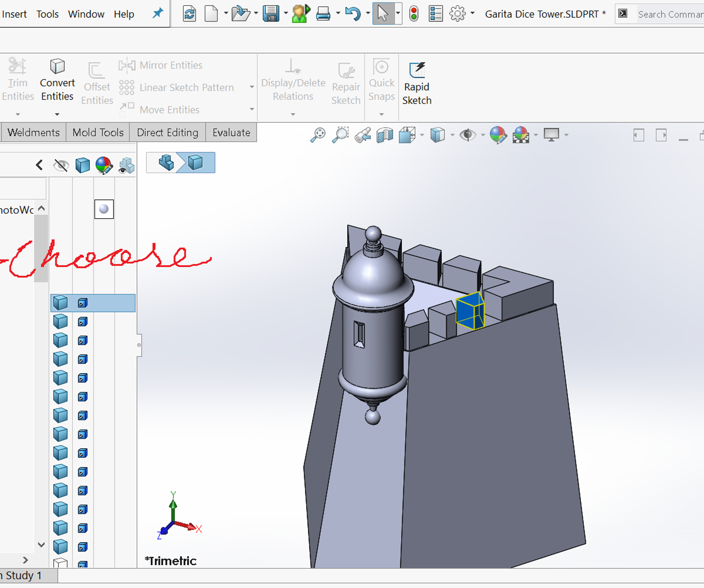Click the horizontal scroll right arrow below tree
This screenshot has height=588, width=704.
pos(25,560)
